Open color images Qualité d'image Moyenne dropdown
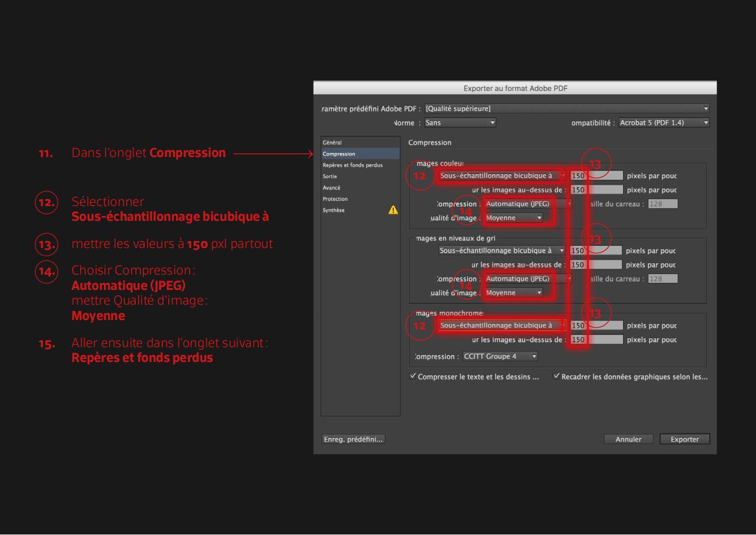Screen dimensions: 756x535 click(513, 218)
